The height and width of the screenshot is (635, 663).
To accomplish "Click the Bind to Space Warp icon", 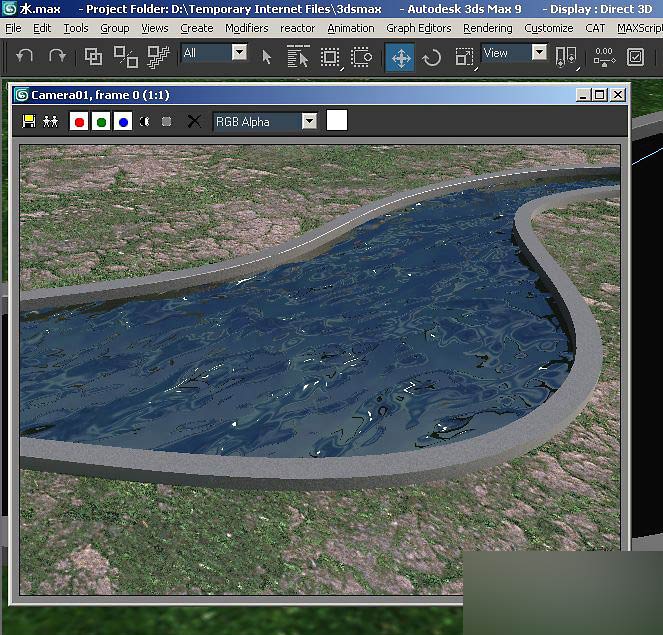I will click(x=158, y=57).
